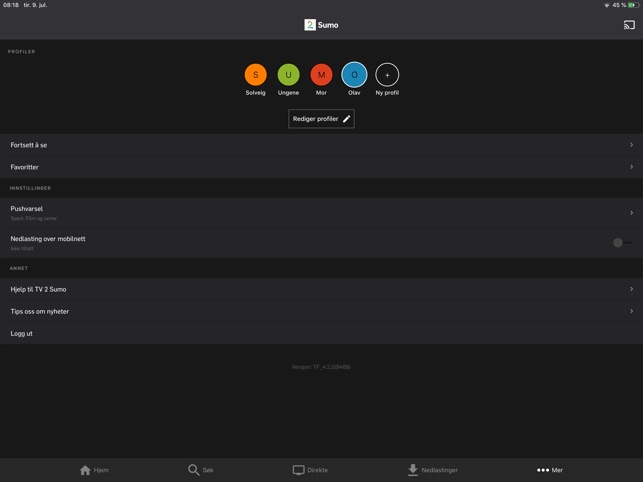643x482 pixels.
Task: Tap the Chromecast cast icon
Action: (629, 25)
